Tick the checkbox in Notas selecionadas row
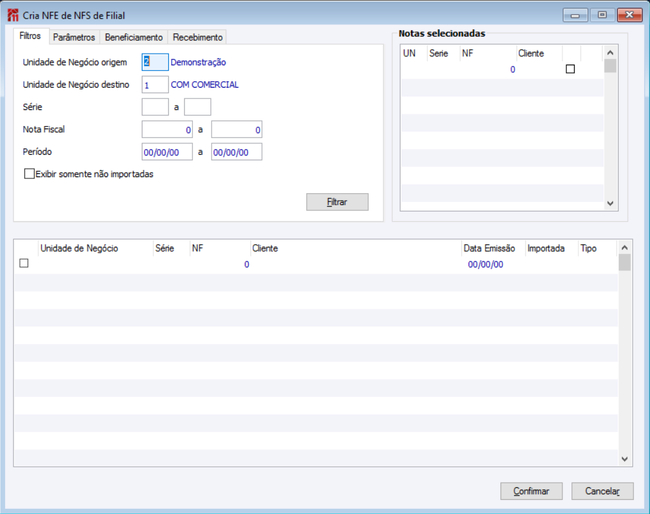Screen dimensions: 650x514 [570, 69]
